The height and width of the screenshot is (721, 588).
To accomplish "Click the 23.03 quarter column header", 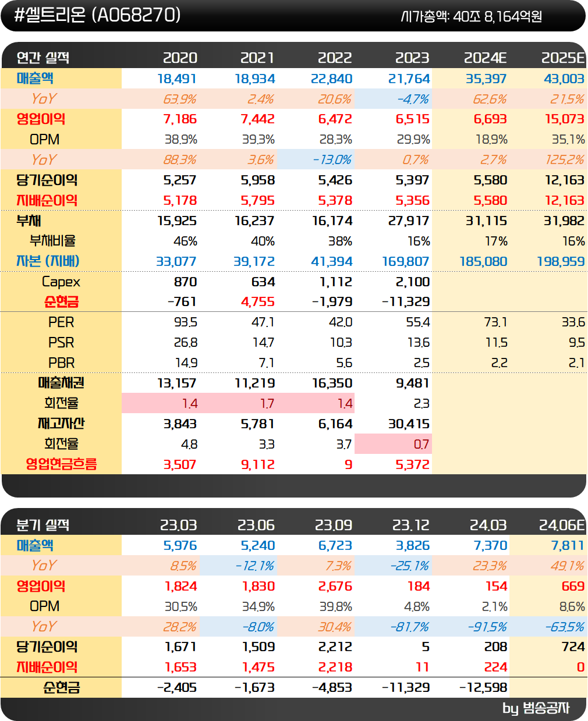I will (178, 525).
